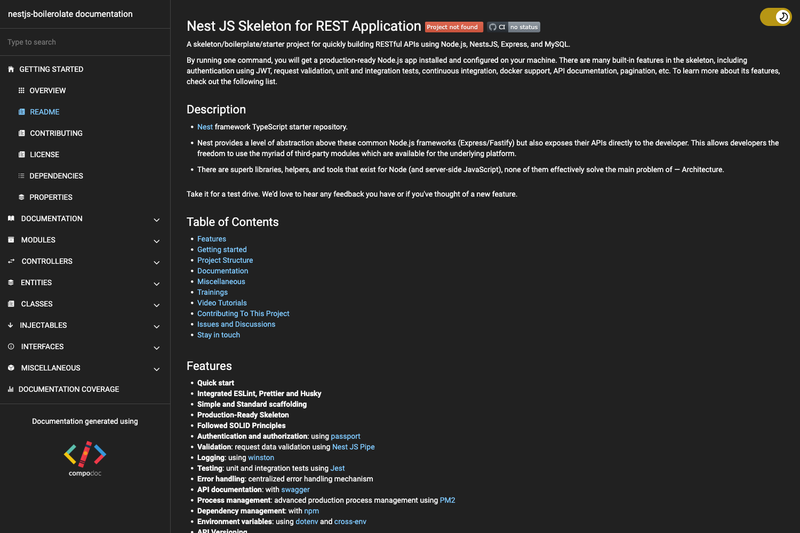Open the License menu item

(44, 155)
